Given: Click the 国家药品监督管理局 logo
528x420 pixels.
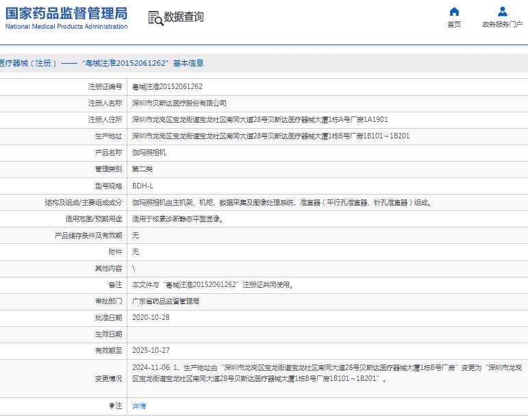Looking at the screenshot, I should (x=66, y=14).
